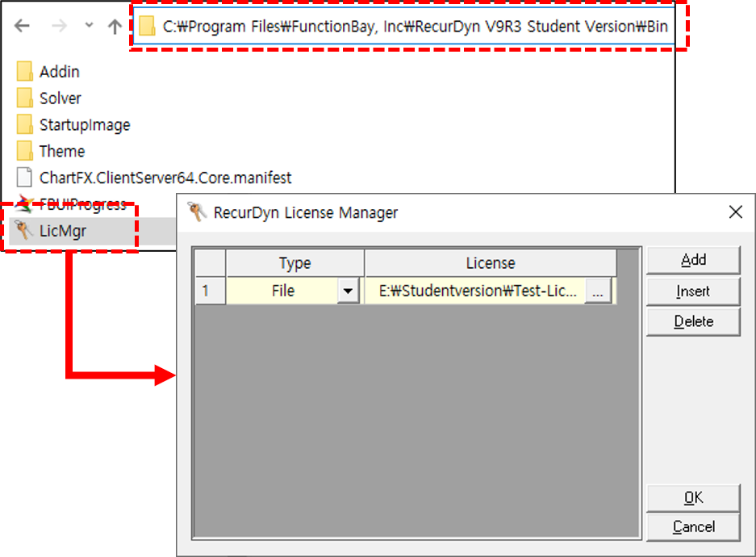The height and width of the screenshot is (557, 756).
Task: Open recent locations chevron dropdown
Action: [89, 26]
